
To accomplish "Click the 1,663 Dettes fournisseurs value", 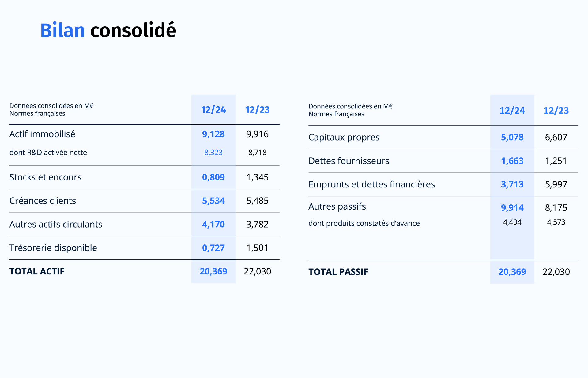I will click(512, 161).
